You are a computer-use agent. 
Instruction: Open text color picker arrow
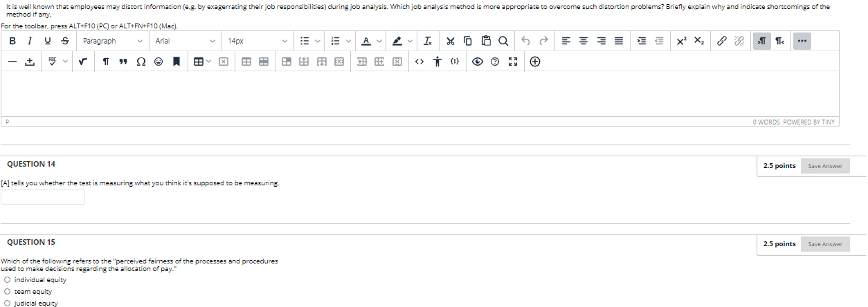(x=379, y=41)
